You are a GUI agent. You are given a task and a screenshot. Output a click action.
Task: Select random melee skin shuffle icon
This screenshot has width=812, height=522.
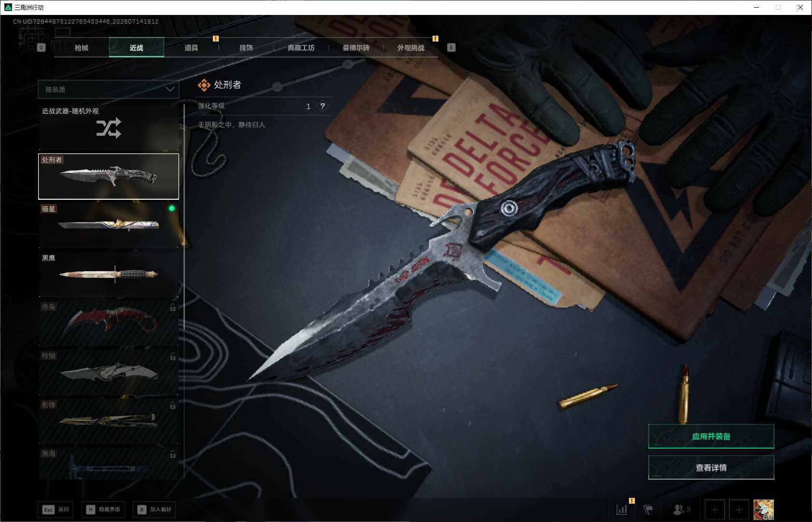click(x=109, y=128)
